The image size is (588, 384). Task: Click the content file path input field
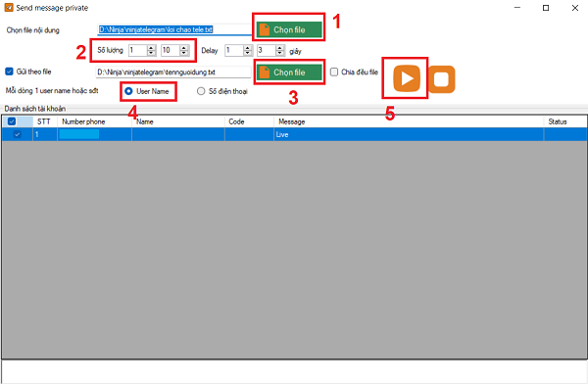tap(174, 29)
